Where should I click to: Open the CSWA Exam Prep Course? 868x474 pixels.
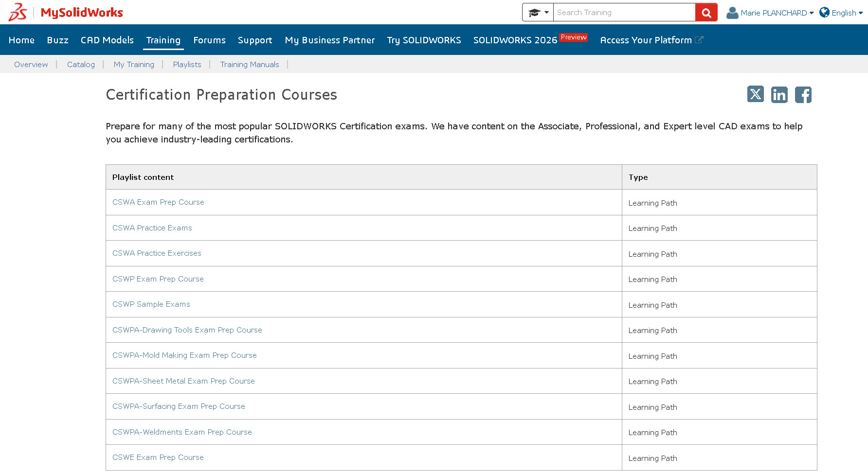(x=158, y=202)
